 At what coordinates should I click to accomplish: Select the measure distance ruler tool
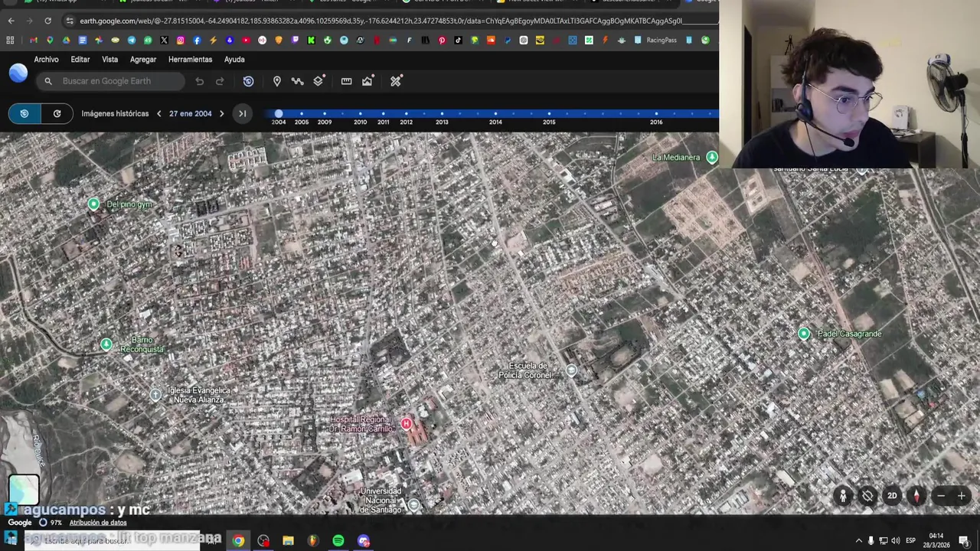pyautogui.click(x=347, y=81)
